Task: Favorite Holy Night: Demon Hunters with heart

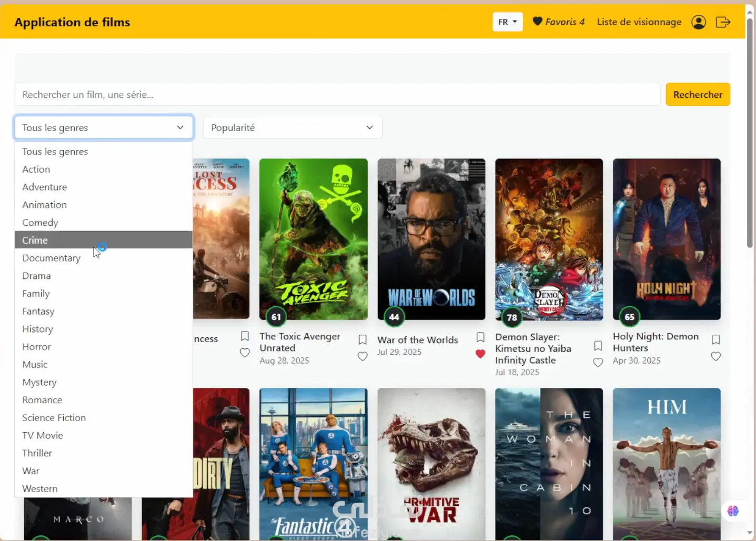Action: [716, 356]
